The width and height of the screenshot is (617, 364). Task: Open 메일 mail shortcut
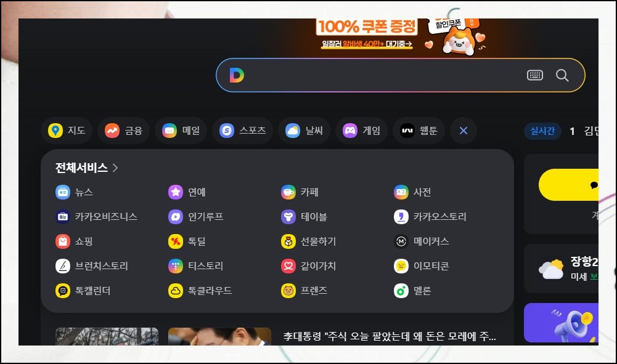pos(181,131)
